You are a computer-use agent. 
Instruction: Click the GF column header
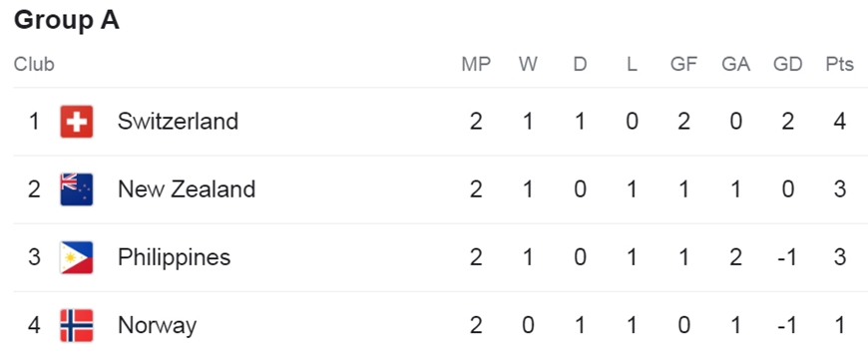(683, 64)
